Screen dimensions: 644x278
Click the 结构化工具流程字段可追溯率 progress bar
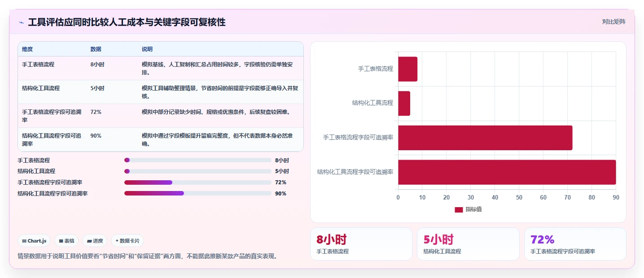click(x=198, y=194)
